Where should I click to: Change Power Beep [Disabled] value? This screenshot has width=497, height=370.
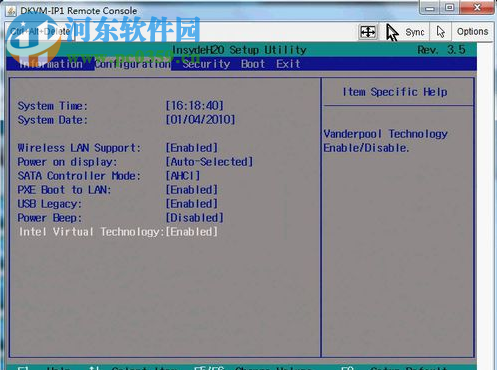[x=195, y=218]
